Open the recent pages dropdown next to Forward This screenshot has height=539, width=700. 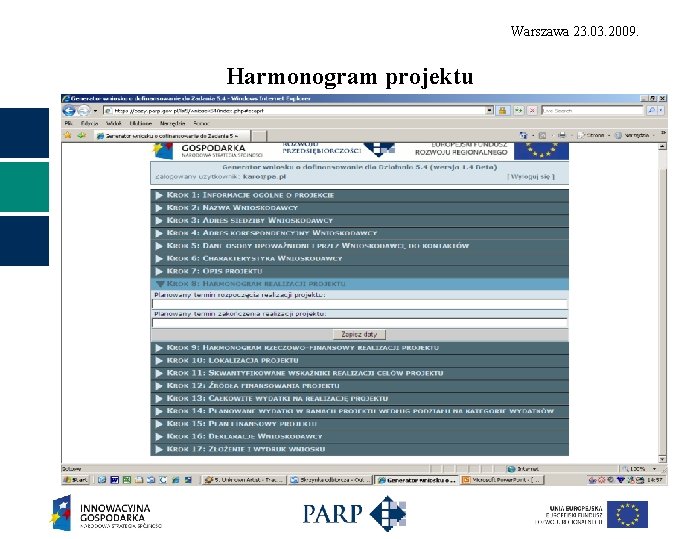[x=95, y=111]
